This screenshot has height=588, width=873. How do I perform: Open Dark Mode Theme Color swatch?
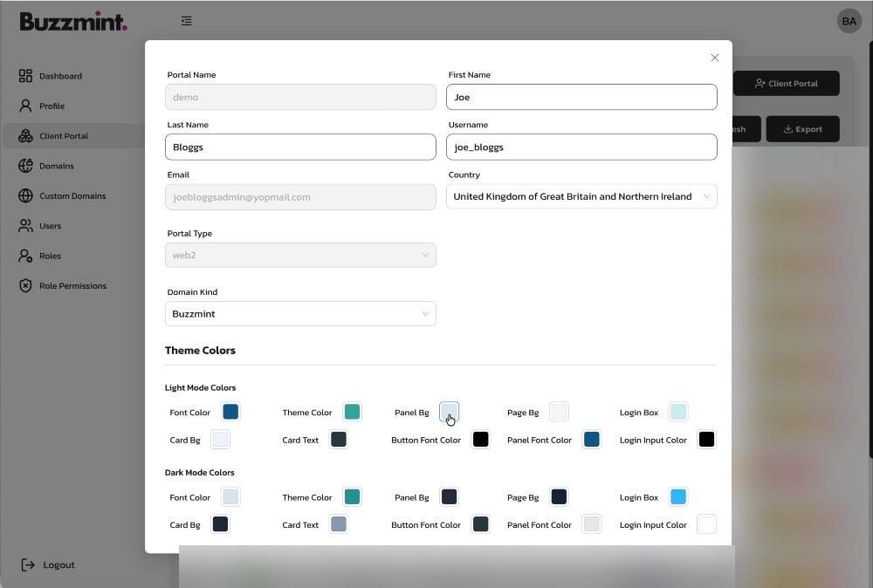tap(352, 496)
